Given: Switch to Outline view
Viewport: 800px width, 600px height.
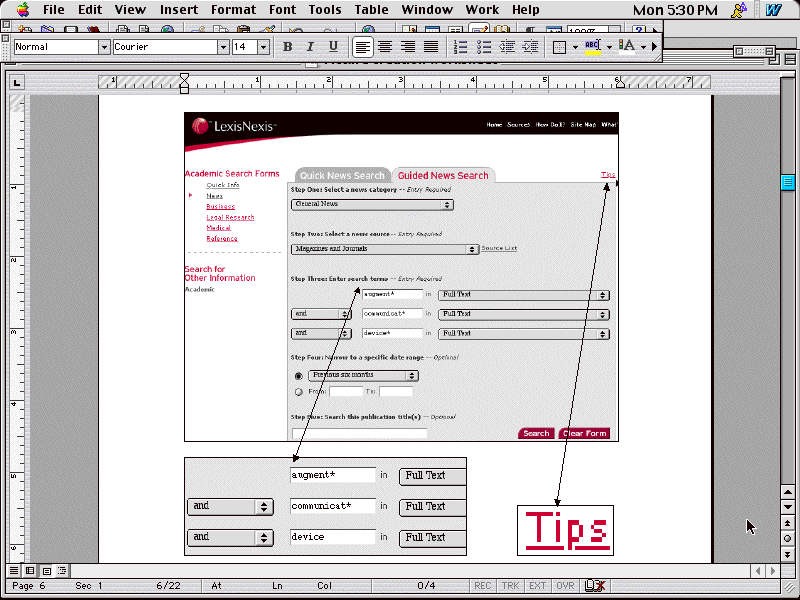Looking at the screenshot, I should (62, 570).
